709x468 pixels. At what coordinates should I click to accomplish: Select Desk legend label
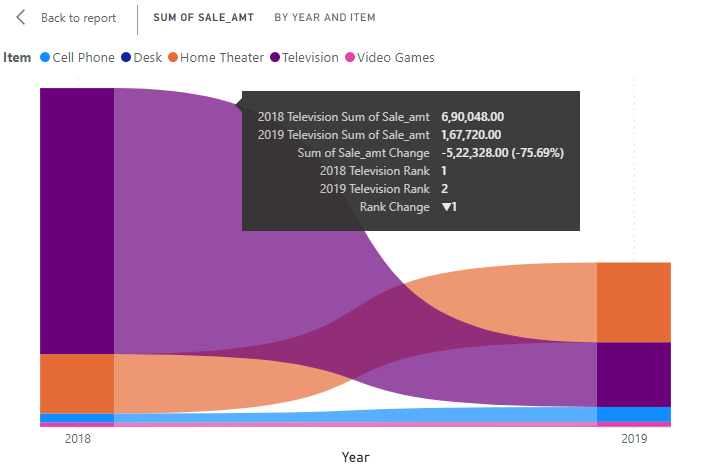[x=148, y=58]
